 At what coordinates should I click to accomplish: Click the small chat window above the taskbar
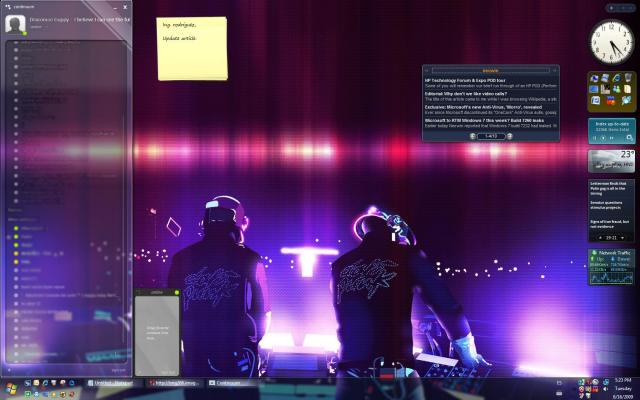(x=157, y=330)
